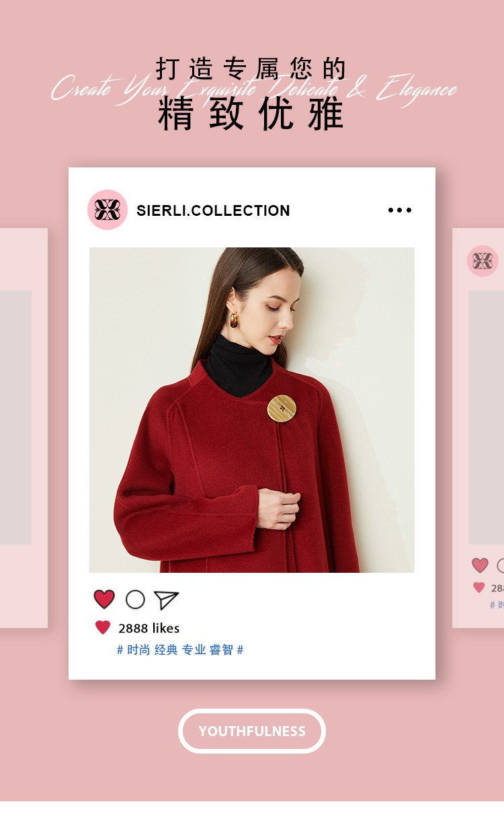The height and width of the screenshot is (835, 504).
Task: Click the paper plane share icon
Action: (x=166, y=600)
